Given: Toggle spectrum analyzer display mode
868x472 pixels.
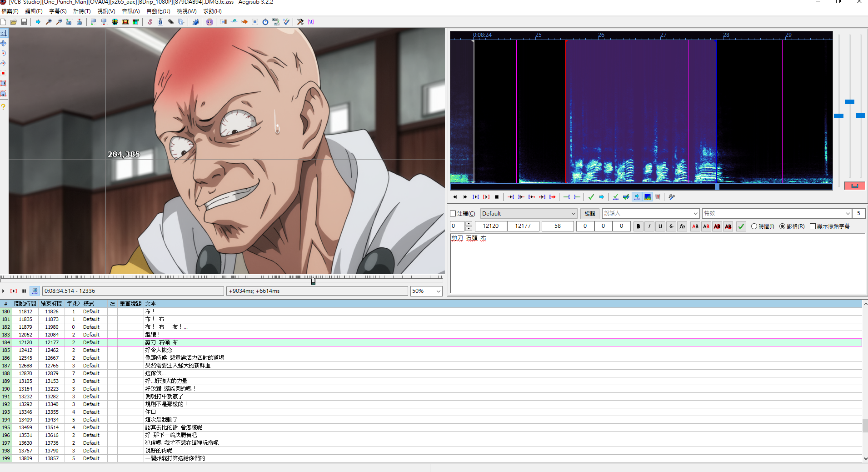Looking at the screenshot, I should point(648,197).
